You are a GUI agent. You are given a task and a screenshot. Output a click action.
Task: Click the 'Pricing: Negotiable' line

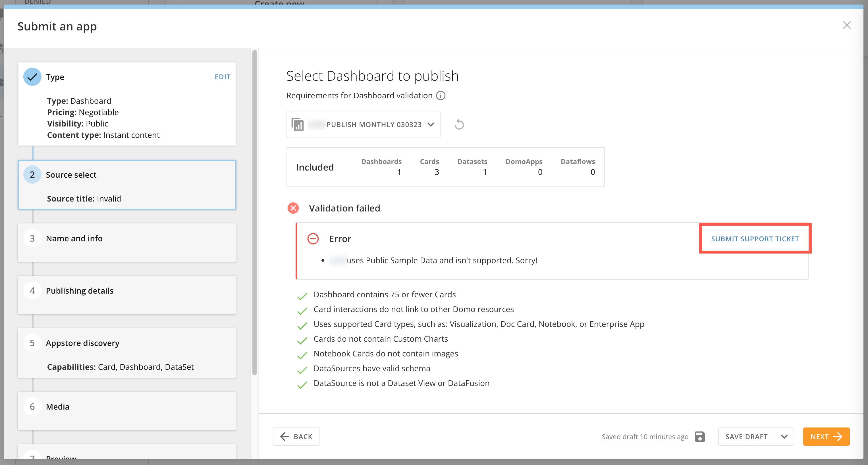pyautogui.click(x=83, y=112)
